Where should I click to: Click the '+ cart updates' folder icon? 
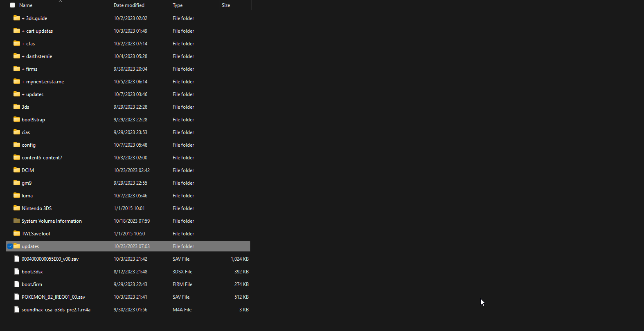[17, 31]
